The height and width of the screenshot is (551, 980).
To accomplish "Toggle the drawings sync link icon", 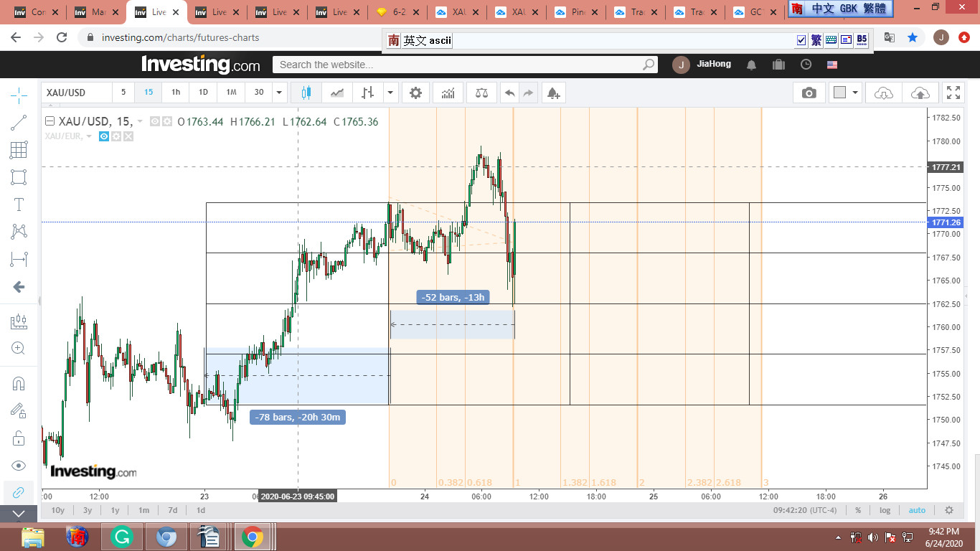I will click(19, 492).
